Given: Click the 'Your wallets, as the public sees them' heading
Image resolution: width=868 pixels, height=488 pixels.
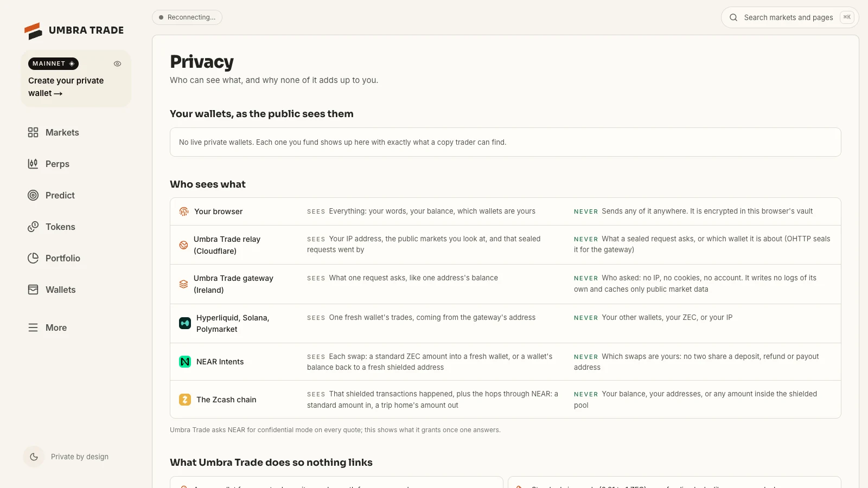Looking at the screenshot, I should click(x=261, y=114).
